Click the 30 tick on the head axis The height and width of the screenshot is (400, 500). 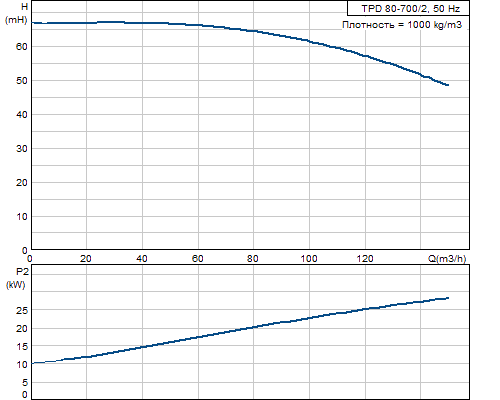point(21,149)
